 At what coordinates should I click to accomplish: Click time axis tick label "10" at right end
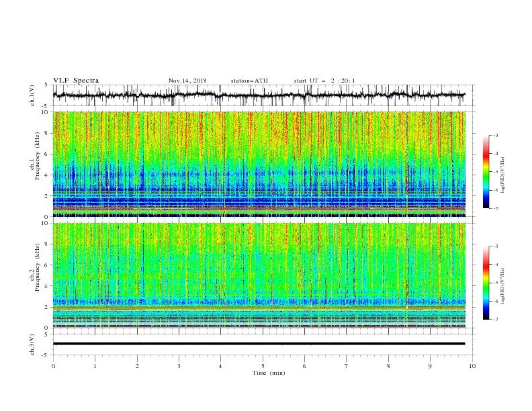(472, 366)
